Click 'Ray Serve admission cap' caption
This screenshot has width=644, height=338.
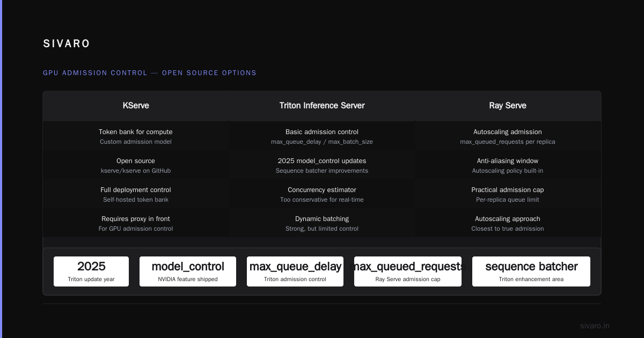coord(408,280)
